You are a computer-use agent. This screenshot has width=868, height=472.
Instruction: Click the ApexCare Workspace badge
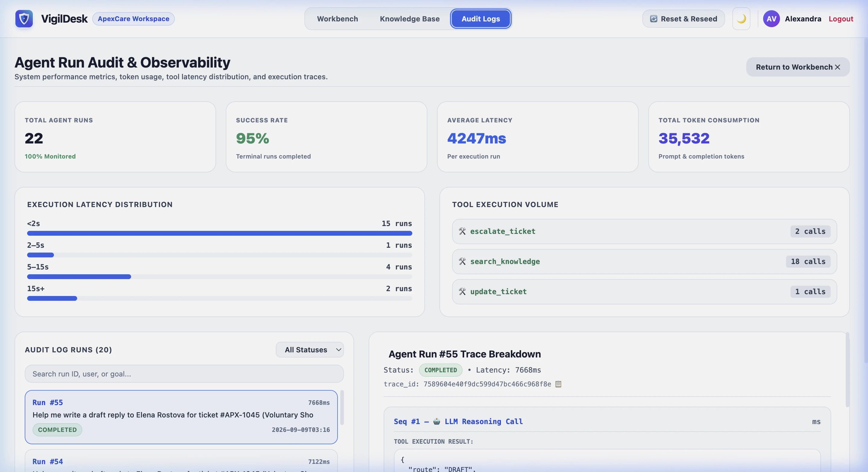point(134,19)
